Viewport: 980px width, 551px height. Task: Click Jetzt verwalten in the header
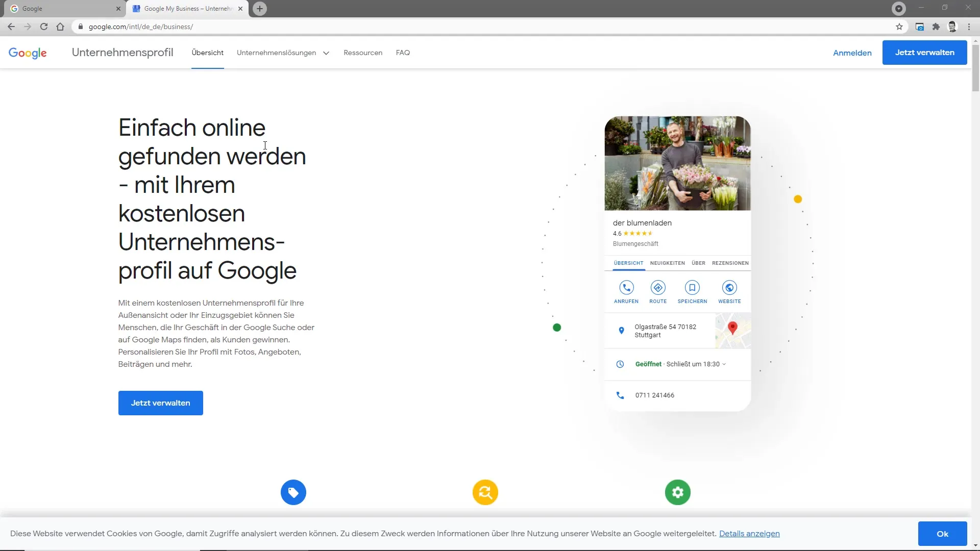pyautogui.click(x=924, y=53)
